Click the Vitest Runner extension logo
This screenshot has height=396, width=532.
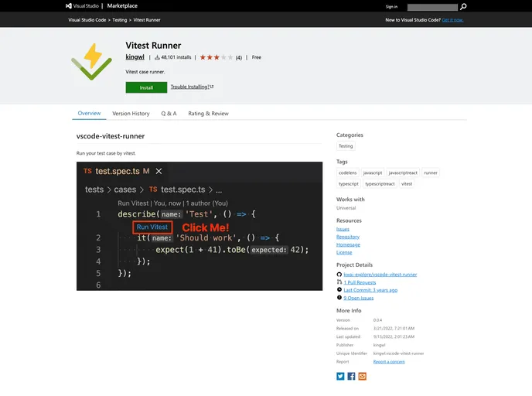click(x=91, y=62)
